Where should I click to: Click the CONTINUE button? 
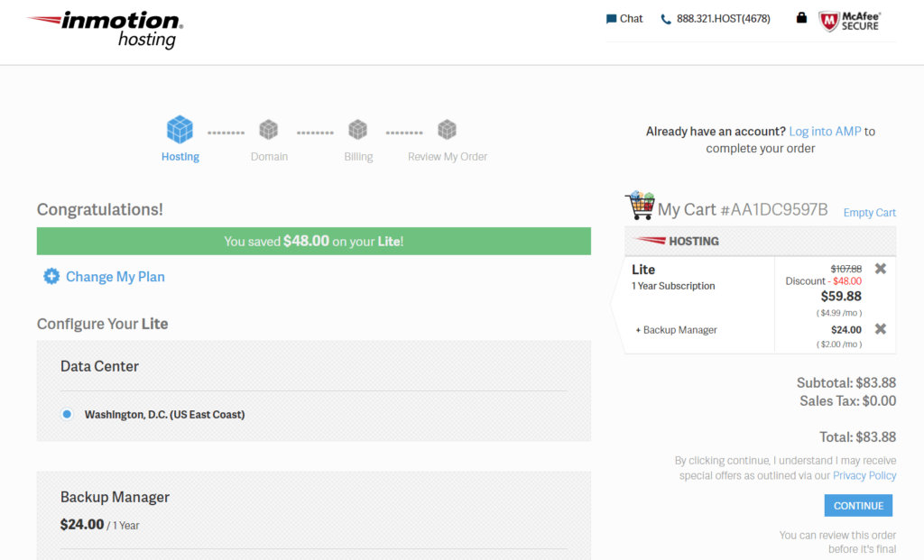pyautogui.click(x=858, y=506)
